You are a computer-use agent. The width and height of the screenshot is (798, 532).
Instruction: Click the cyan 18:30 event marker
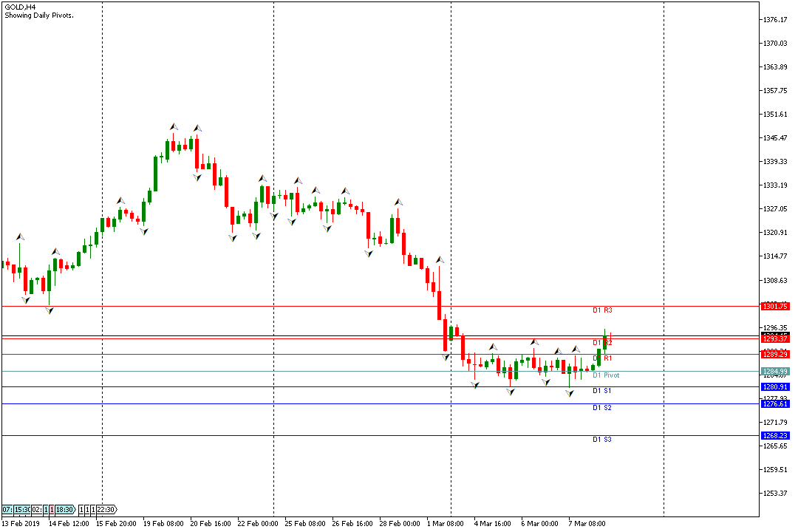click(x=64, y=510)
